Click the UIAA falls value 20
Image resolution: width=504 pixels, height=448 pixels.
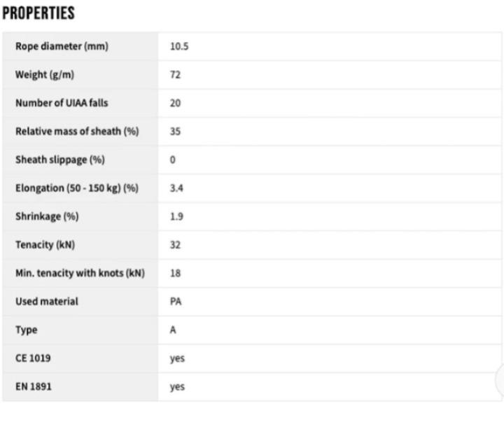point(175,103)
